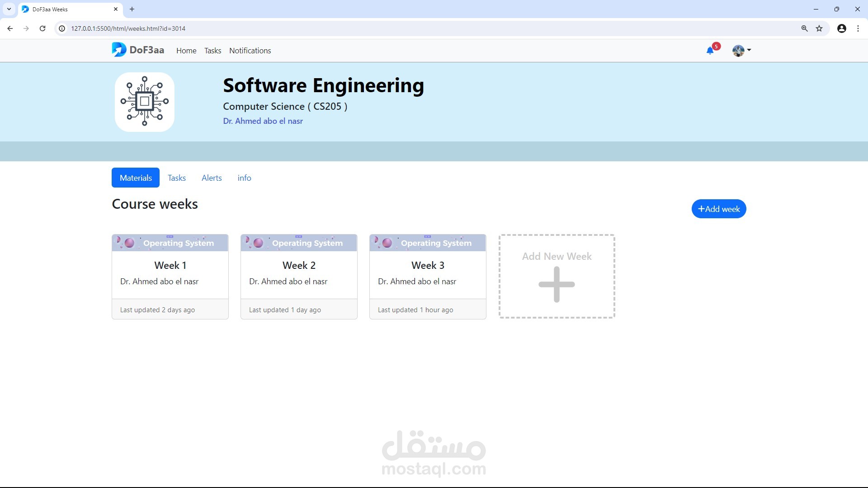Click the large plus icon to add a week
The image size is (868, 488).
[557, 285]
